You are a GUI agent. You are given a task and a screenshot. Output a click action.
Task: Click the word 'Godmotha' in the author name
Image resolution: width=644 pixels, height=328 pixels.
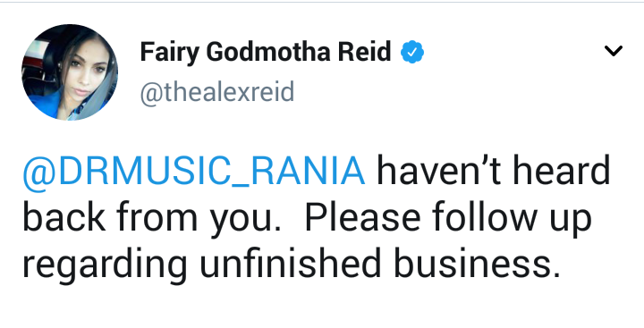(268, 53)
